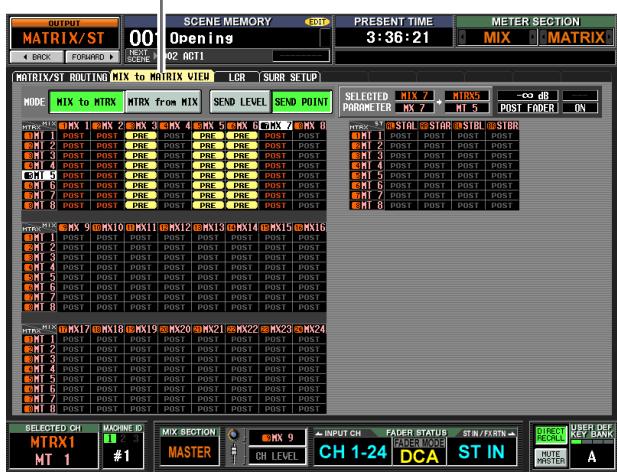Click the selected channel MTRX1 display
The width and height of the screenshot is (617, 473).
pyautogui.click(x=53, y=451)
